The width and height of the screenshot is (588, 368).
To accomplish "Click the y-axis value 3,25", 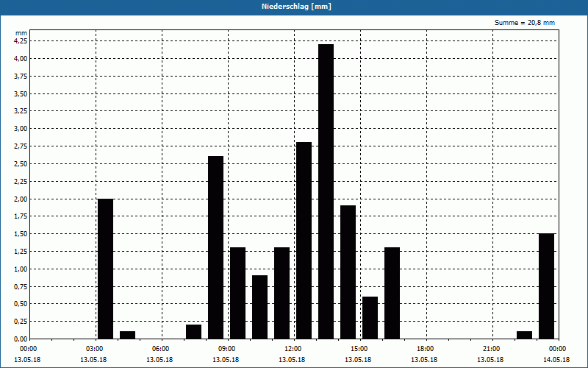I will pos(21,111).
